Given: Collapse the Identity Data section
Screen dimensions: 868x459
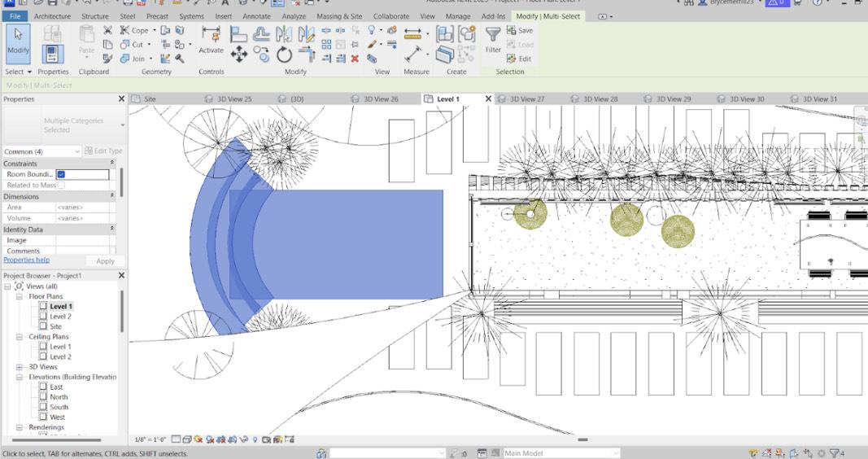Looking at the screenshot, I should click(x=112, y=229).
